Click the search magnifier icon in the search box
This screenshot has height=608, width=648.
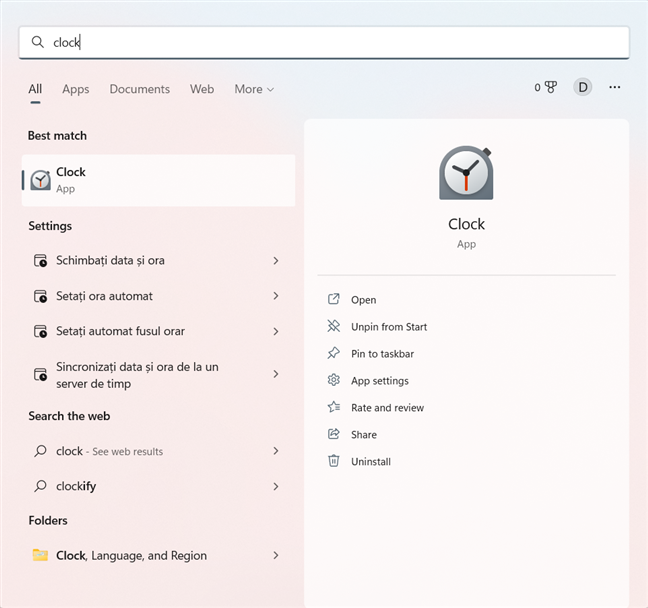tap(38, 42)
